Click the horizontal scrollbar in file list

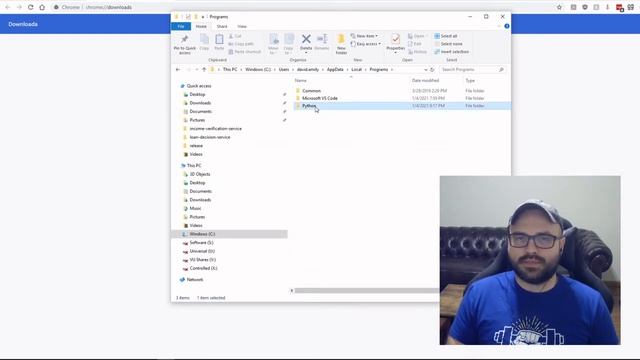click(x=367, y=291)
